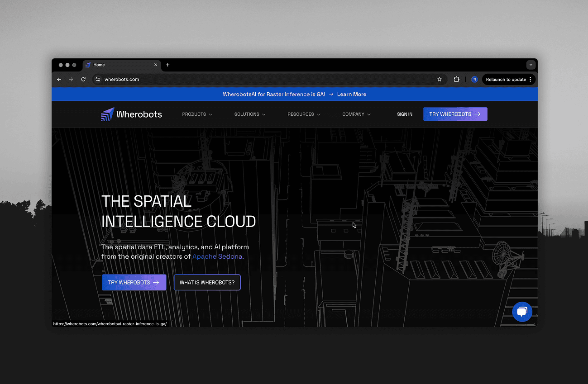Open the tab search dropdown arrow
Image resolution: width=588 pixels, height=384 pixels.
[x=531, y=65]
